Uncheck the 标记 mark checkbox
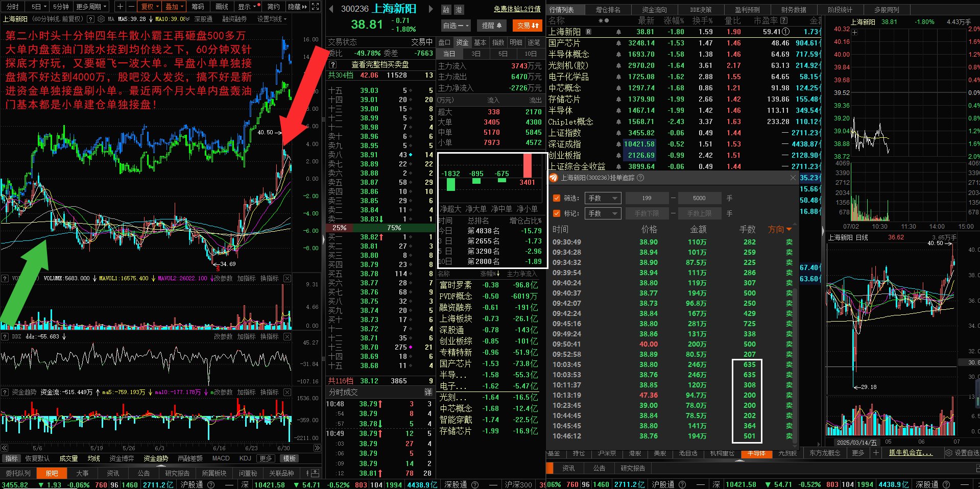This screenshot has width=980, height=489. [557, 213]
